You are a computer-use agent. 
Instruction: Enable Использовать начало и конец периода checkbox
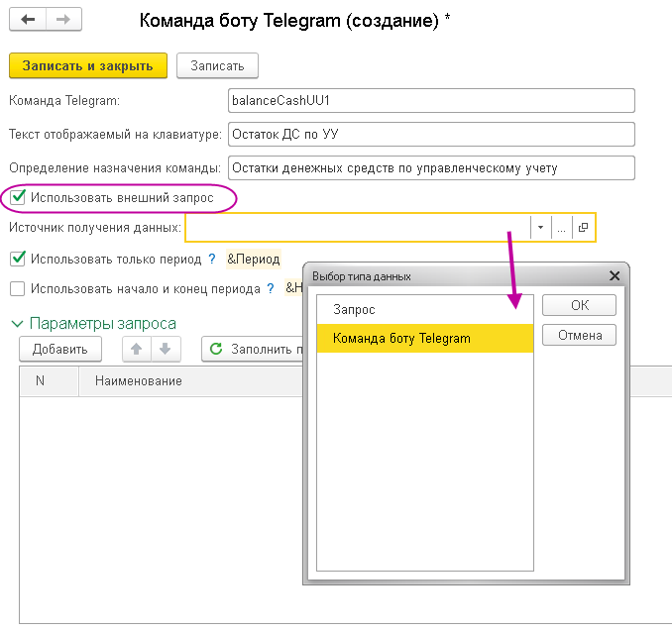pyautogui.click(x=18, y=288)
